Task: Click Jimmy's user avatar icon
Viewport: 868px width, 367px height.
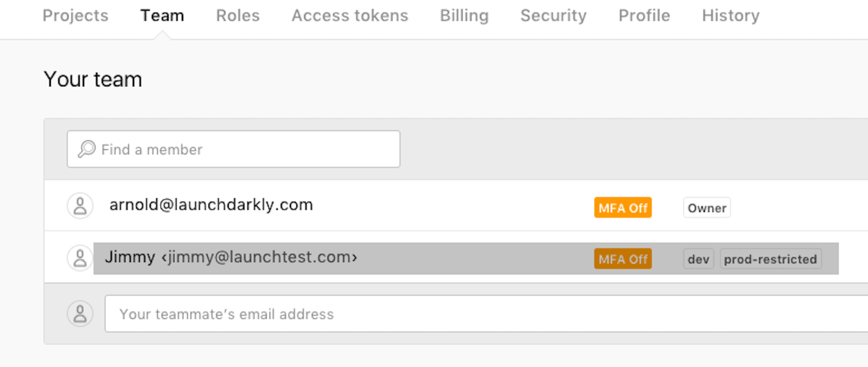Action: (x=80, y=258)
